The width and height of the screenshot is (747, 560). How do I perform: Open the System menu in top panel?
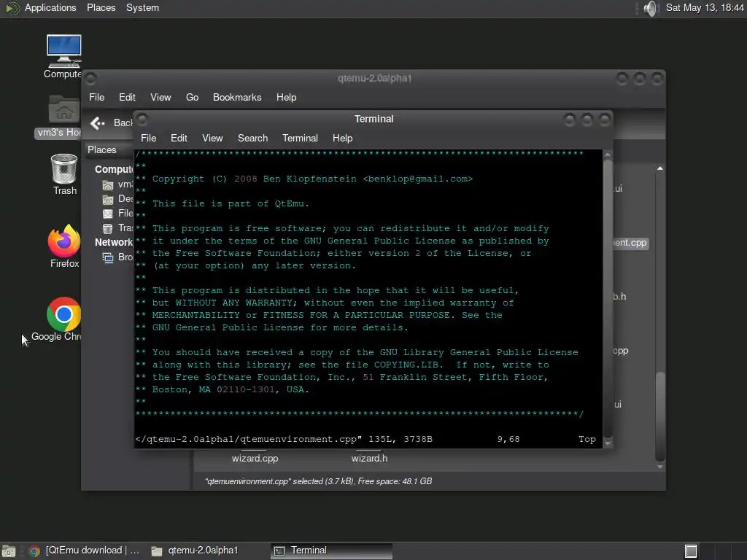click(x=142, y=7)
